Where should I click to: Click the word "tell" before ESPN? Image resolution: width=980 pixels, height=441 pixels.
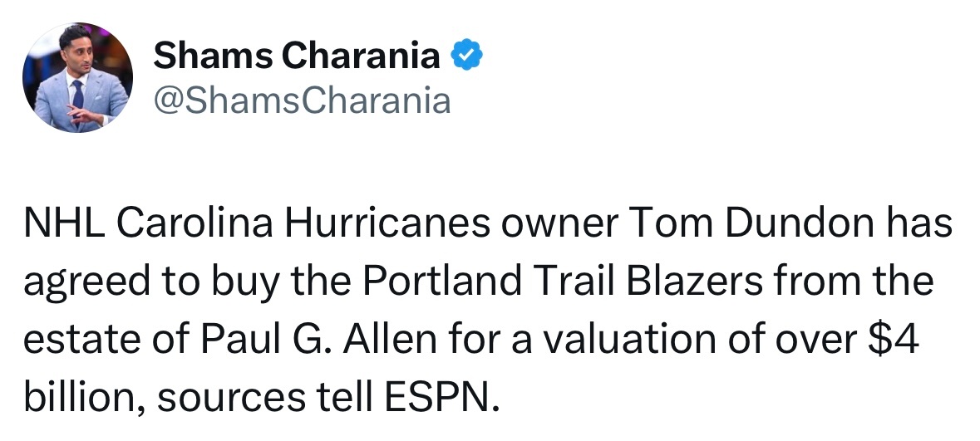coord(344,397)
